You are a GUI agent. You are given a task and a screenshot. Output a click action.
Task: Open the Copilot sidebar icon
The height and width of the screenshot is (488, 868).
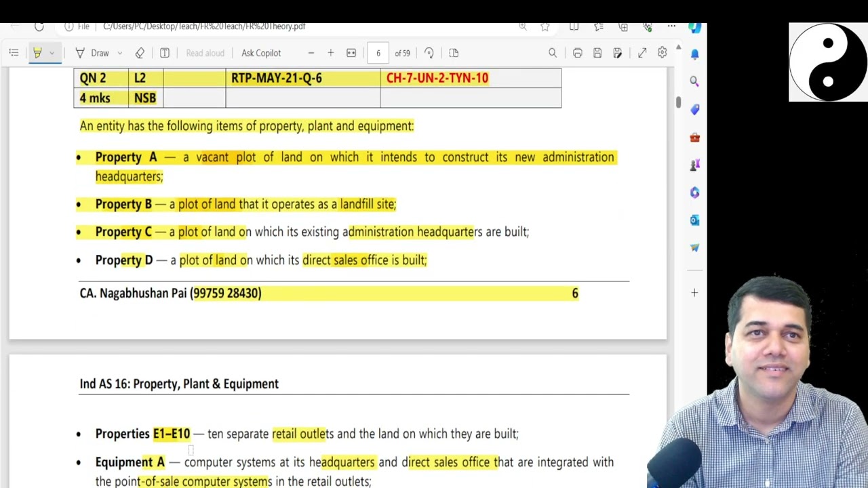tap(694, 26)
